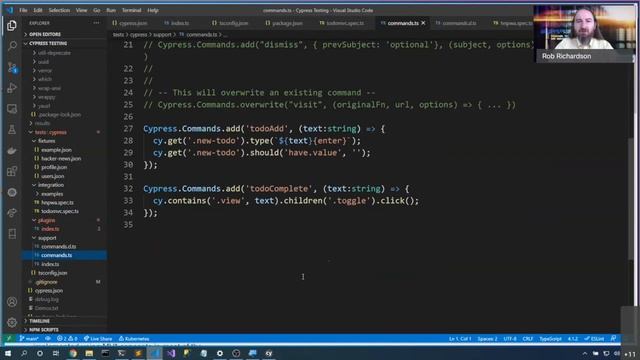This screenshot has height=360, width=640.
Task: Click UTF-8 encoding in status bar
Action: (x=510, y=338)
